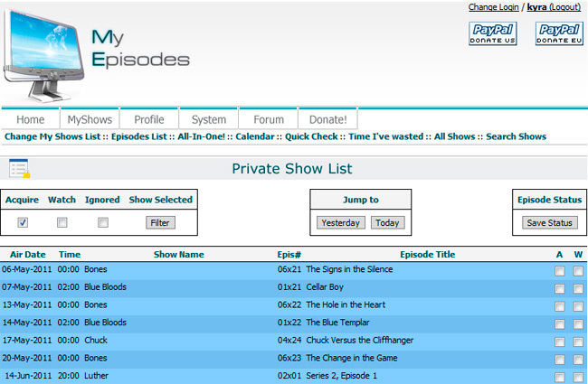Click the Save Status button
The width and height of the screenshot is (588, 384).
tap(549, 222)
